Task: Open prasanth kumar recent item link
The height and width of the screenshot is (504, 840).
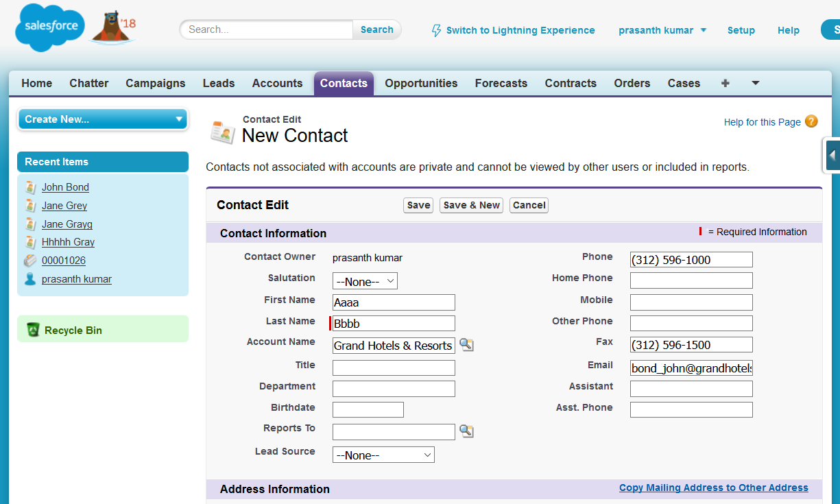Action: click(x=77, y=279)
